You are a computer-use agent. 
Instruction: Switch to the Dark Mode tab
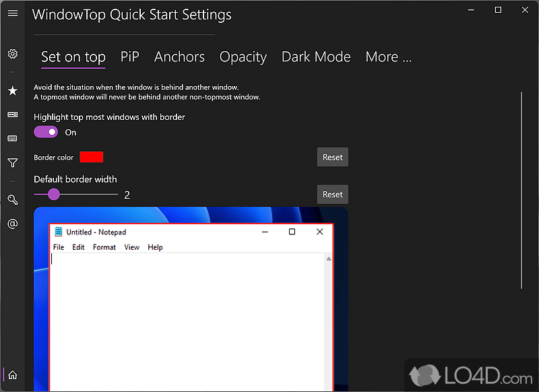click(316, 57)
